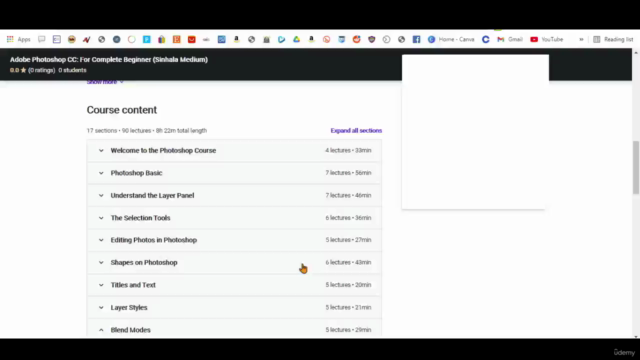This screenshot has height=360, width=640.
Task: Click "5 lectures • 29min" text
Action: pyautogui.click(x=348, y=330)
